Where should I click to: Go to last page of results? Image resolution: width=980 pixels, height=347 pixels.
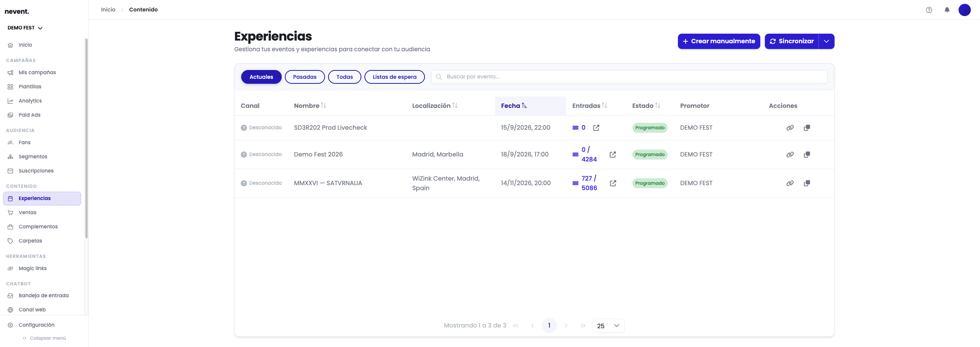(x=583, y=326)
